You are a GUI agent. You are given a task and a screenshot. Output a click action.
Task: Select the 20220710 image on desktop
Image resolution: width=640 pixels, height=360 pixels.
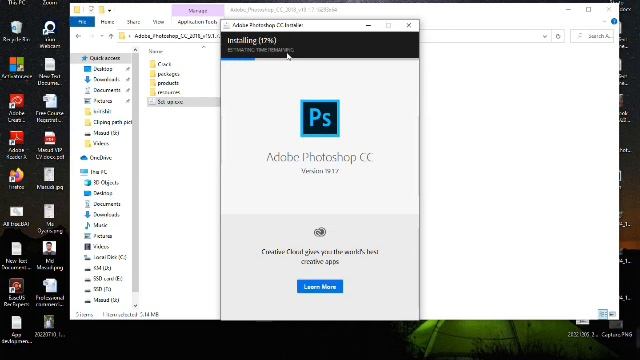pos(50,326)
